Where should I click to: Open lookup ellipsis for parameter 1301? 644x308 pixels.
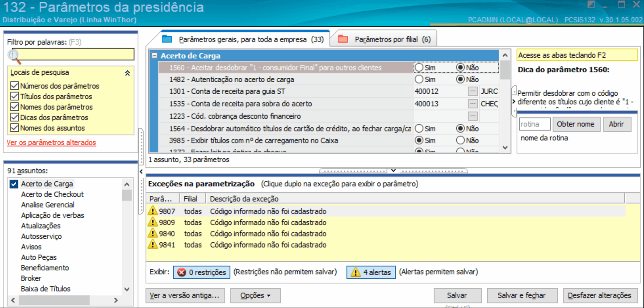(472, 91)
